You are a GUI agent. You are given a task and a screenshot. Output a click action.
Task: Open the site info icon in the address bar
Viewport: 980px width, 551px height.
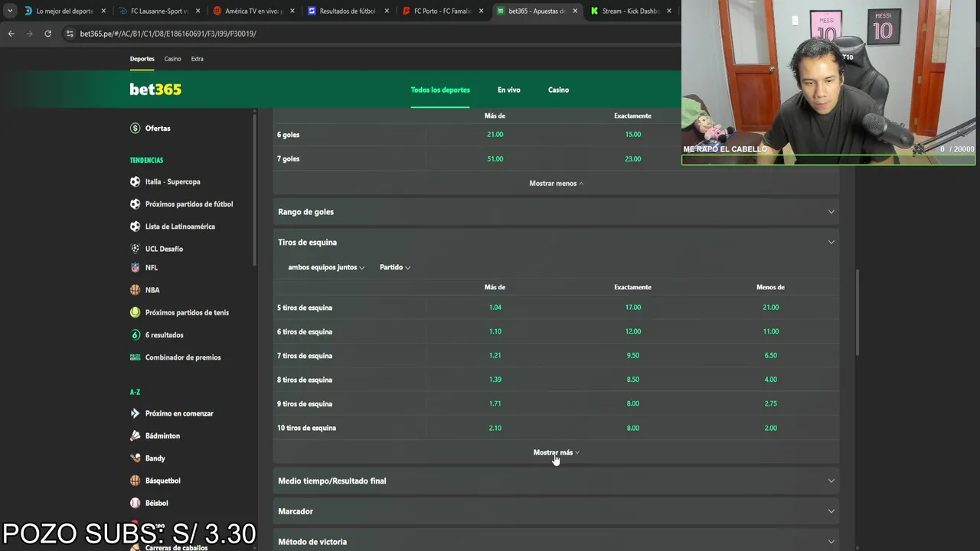(70, 34)
